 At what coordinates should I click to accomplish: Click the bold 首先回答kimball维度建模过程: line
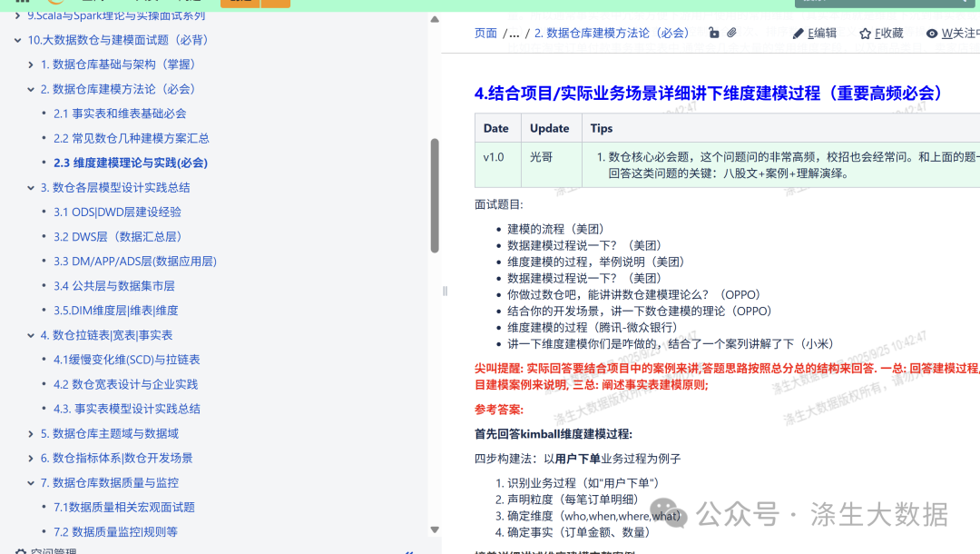coord(554,434)
